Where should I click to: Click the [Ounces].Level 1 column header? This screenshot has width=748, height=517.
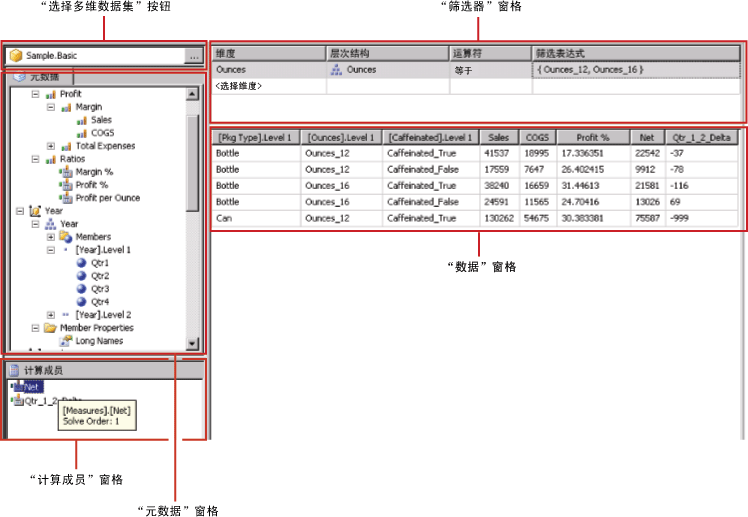pos(341,137)
